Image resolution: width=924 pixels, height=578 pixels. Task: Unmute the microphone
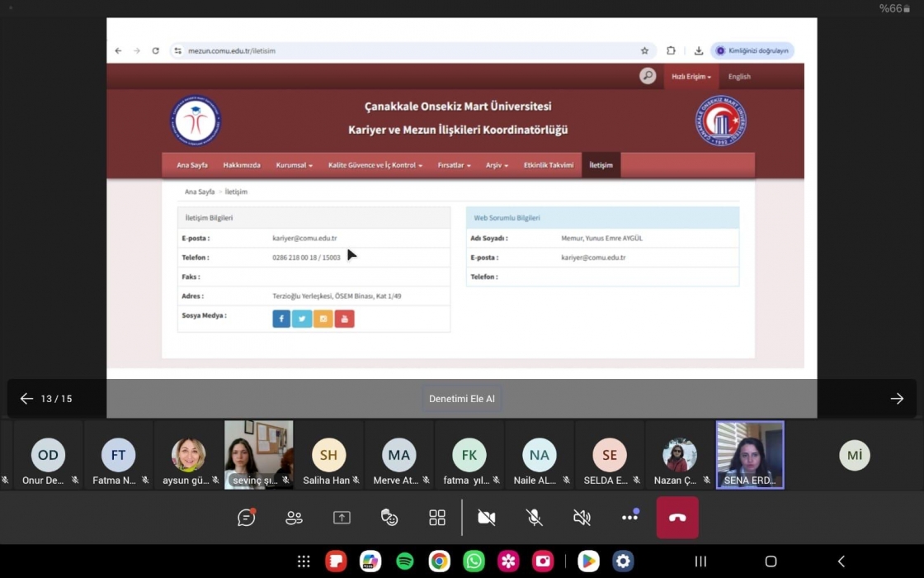coord(535,517)
